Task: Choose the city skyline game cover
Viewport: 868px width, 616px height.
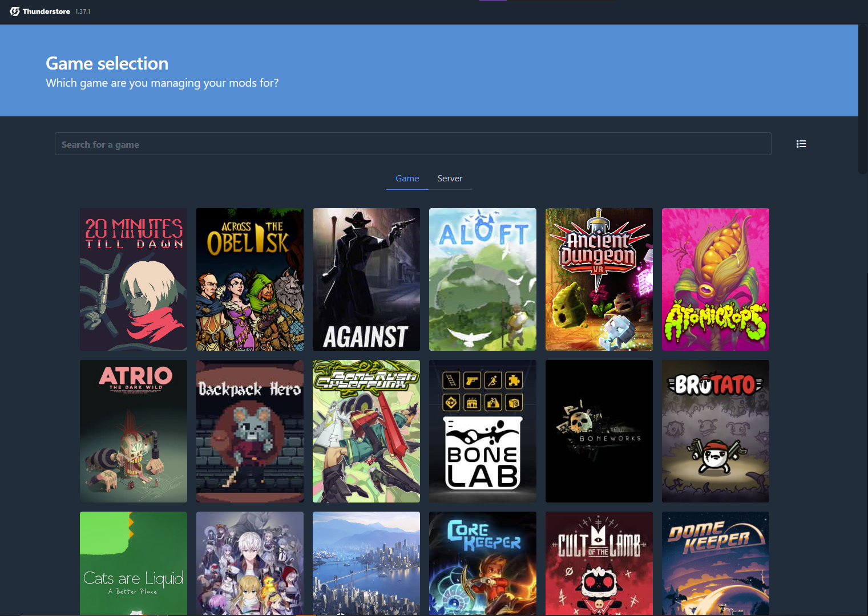Action: (366, 564)
